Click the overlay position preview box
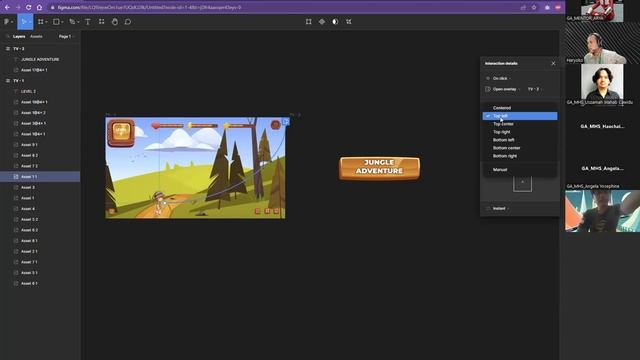The image size is (640, 360). [x=522, y=183]
